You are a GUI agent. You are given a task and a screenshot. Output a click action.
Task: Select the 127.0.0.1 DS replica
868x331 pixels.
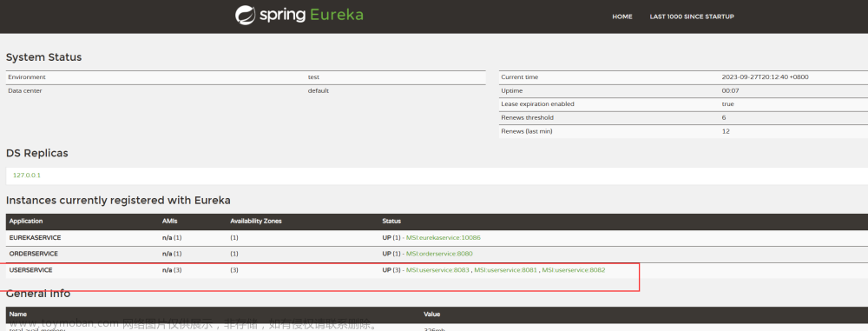(x=27, y=175)
